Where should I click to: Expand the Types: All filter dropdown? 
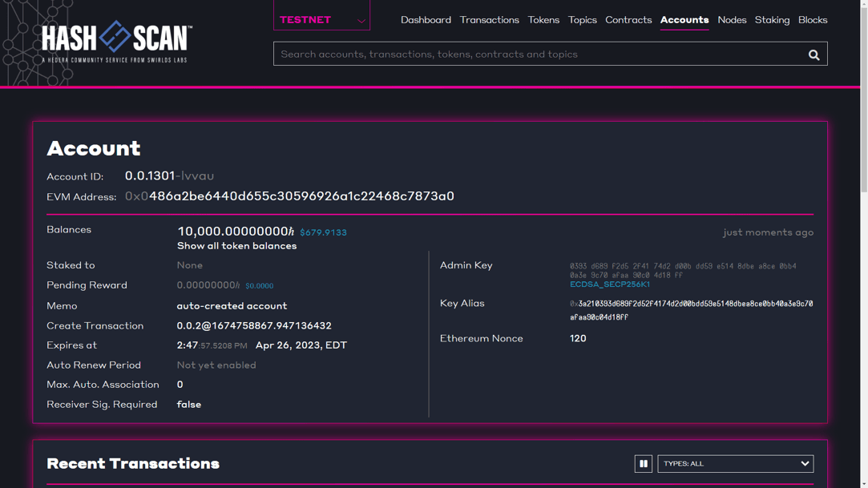tap(735, 464)
